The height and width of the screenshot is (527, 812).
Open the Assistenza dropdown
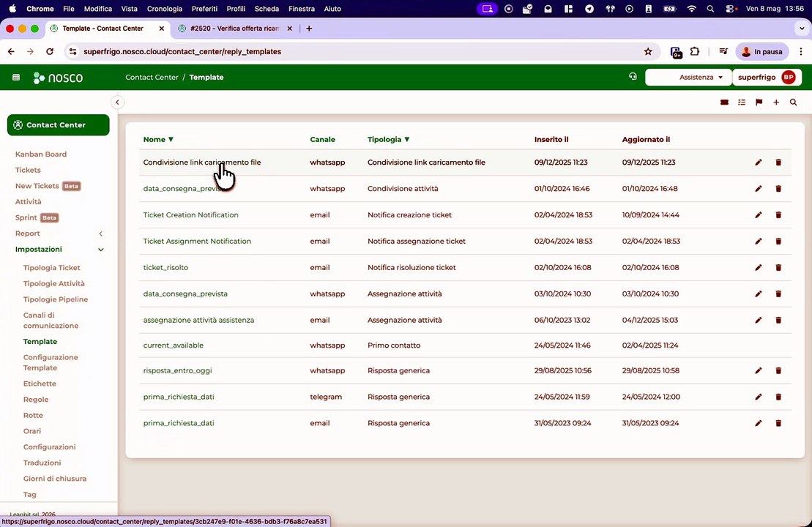click(688, 77)
